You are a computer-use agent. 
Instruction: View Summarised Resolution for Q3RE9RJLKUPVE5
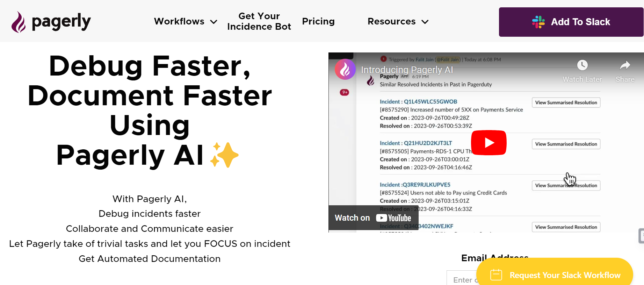pos(566,185)
